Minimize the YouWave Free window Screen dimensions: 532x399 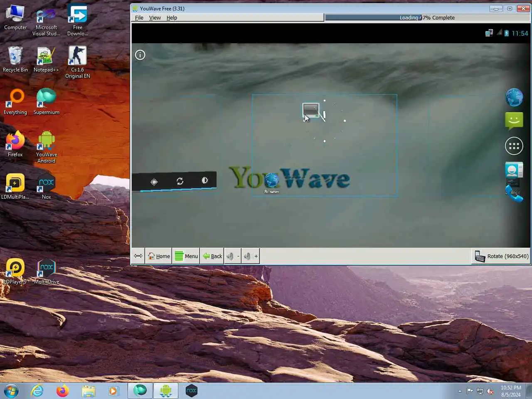point(495,8)
